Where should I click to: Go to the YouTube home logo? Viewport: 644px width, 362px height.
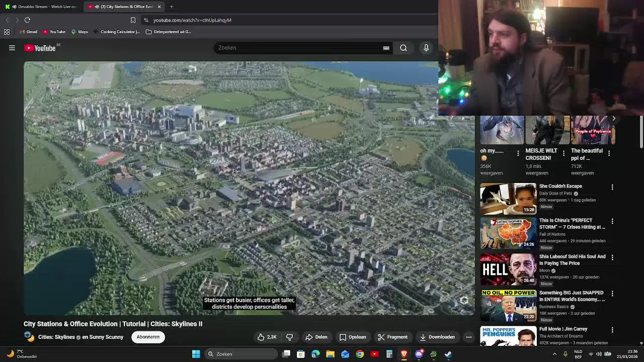coord(40,48)
